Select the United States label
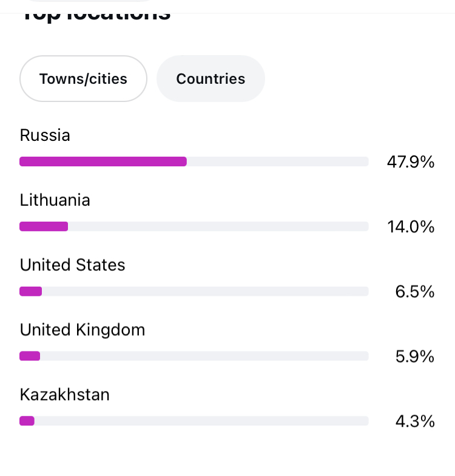 click(72, 265)
